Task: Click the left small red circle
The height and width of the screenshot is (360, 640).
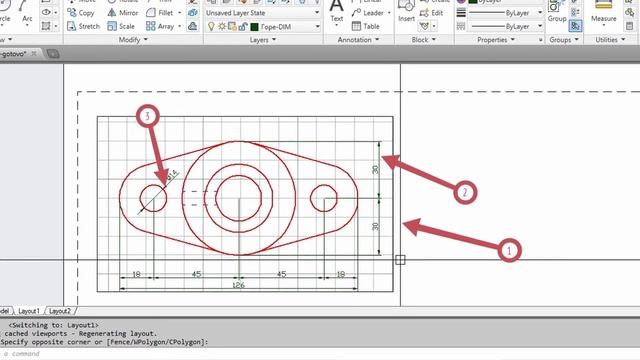Action: tap(153, 198)
